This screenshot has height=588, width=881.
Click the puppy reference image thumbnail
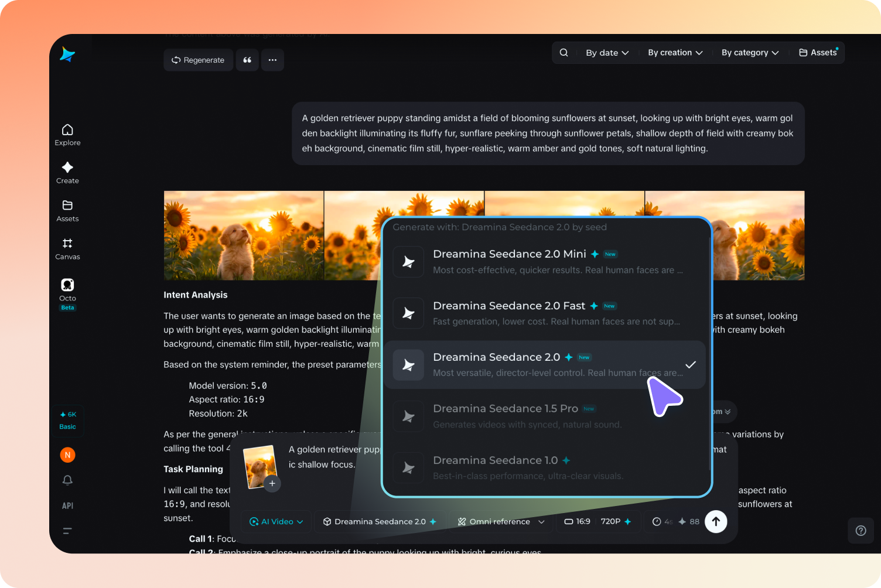(x=259, y=466)
